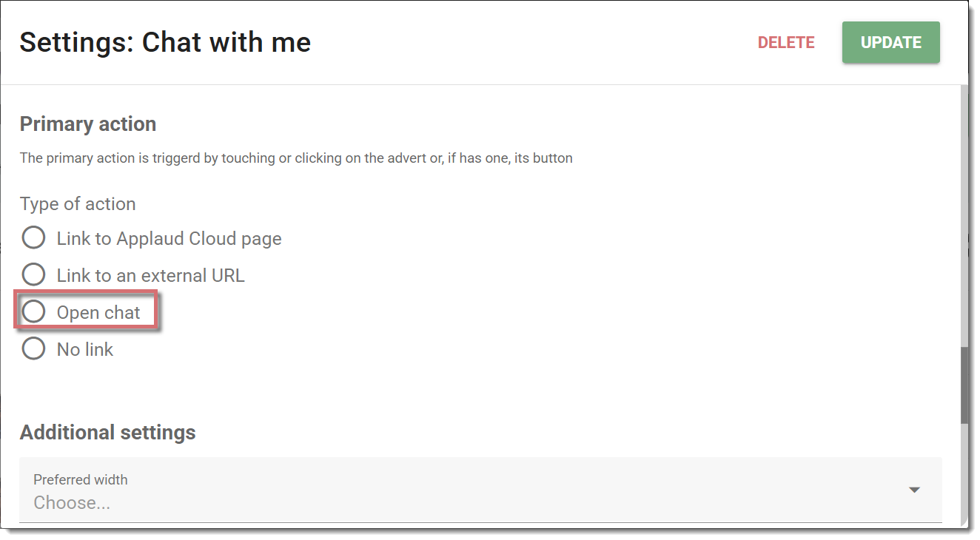Click the Choose... placeholder text
980x540 pixels.
[x=72, y=503]
